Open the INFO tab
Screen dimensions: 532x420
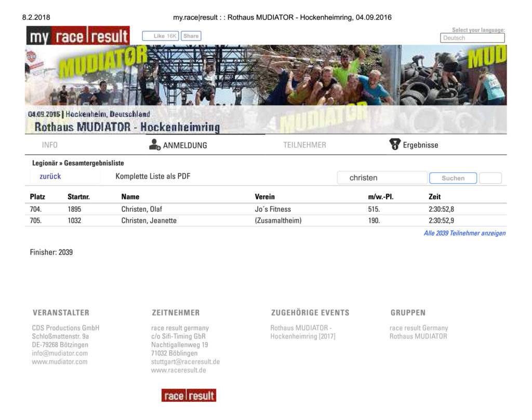click(x=49, y=145)
